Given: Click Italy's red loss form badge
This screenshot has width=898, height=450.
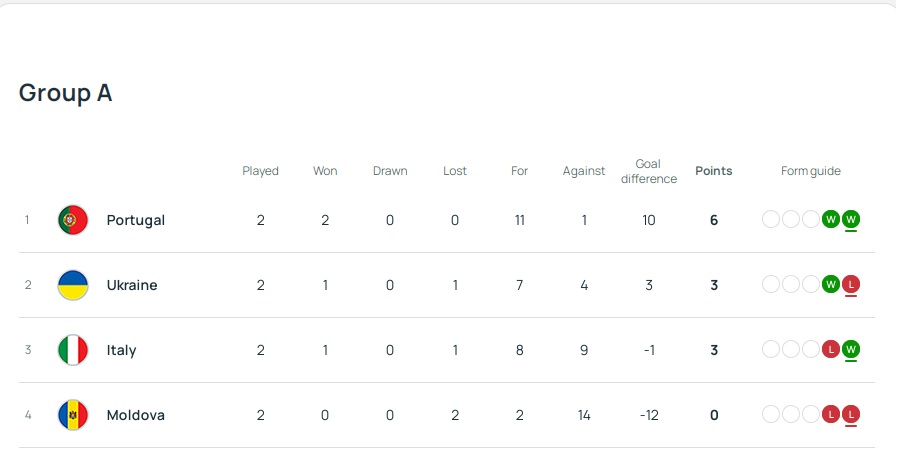Looking at the screenshot, I should 830,349.
